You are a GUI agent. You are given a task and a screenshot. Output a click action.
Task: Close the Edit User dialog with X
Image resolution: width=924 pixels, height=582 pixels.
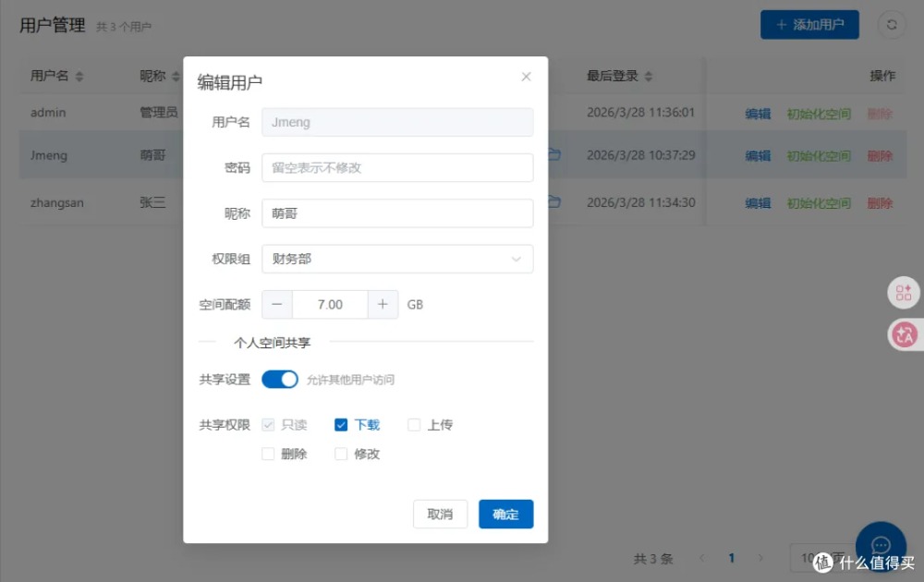tap(526, 77)
